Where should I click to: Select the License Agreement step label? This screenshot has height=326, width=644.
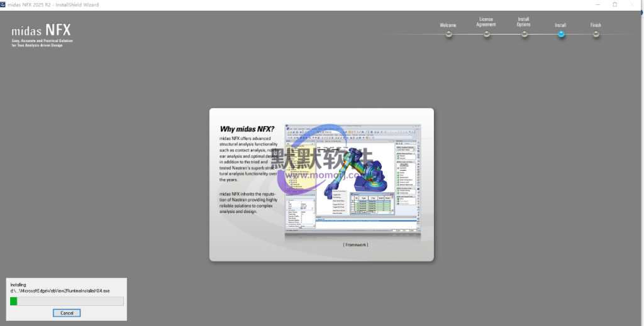[x=486, y=22]
